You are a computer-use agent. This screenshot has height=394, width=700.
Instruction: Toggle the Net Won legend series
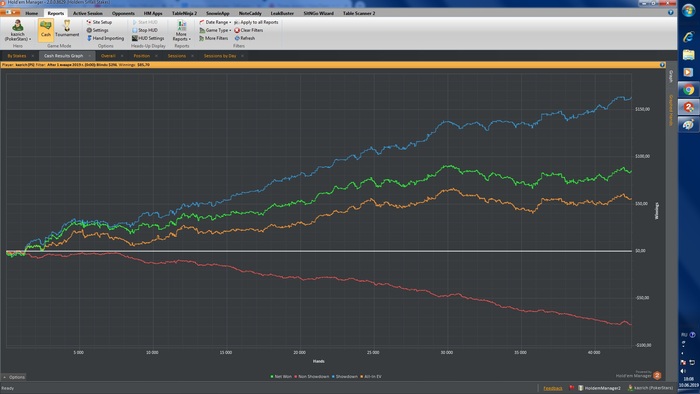click(281, 377)
